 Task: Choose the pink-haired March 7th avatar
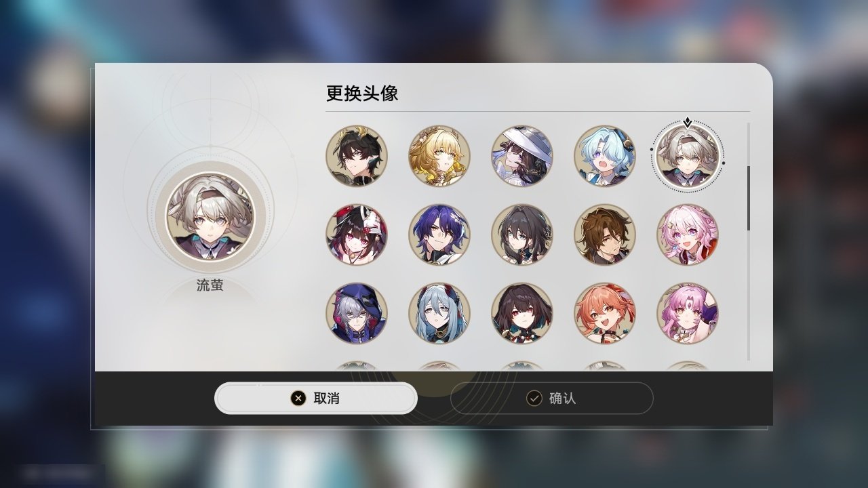pyautogui.click(x=688, y=235)
